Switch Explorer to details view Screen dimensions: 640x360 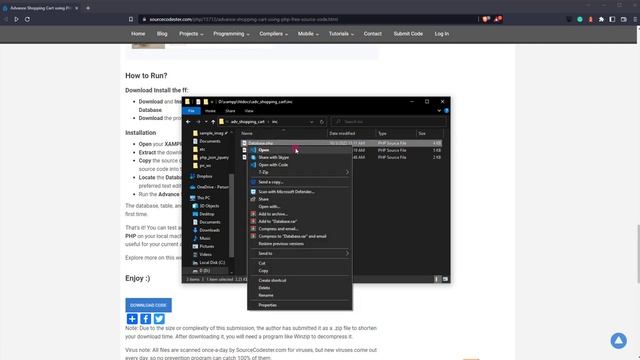pos(436,279)
